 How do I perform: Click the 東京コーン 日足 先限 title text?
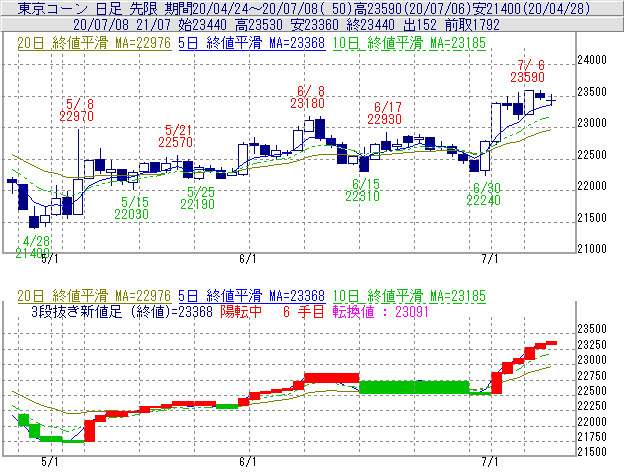[88, 8]
